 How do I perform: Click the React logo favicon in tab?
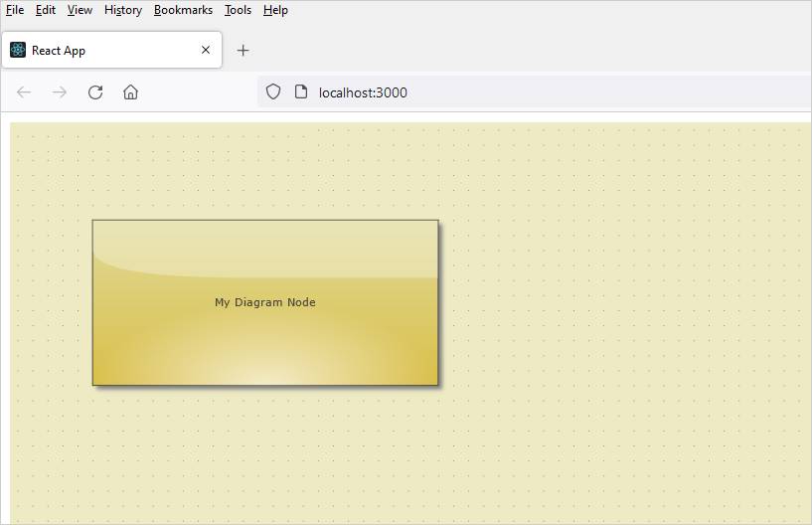18,51
